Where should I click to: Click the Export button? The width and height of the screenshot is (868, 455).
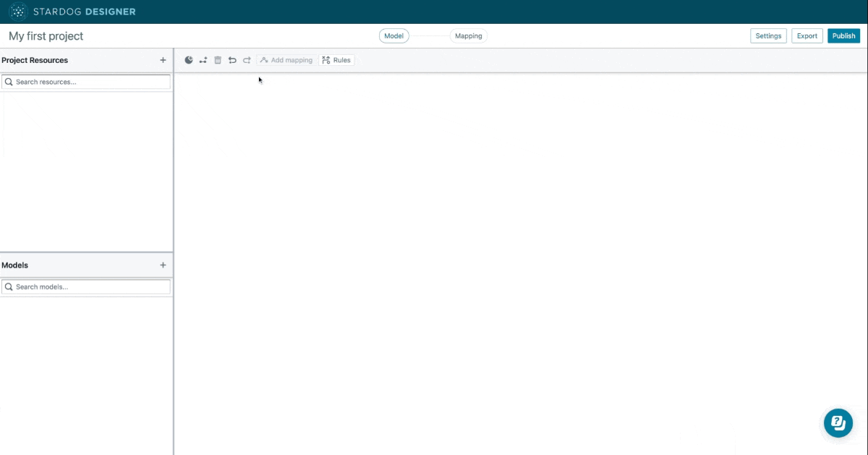pos(807,36)
